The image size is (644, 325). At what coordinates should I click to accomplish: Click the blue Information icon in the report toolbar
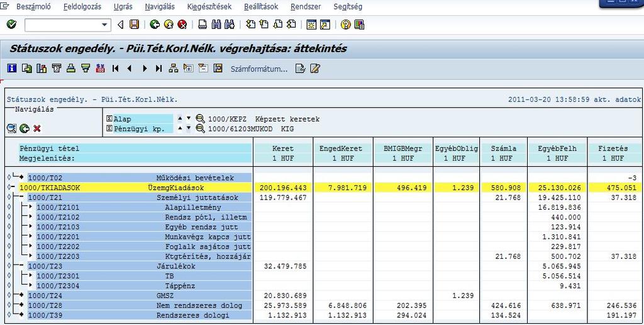click(12, 68)
